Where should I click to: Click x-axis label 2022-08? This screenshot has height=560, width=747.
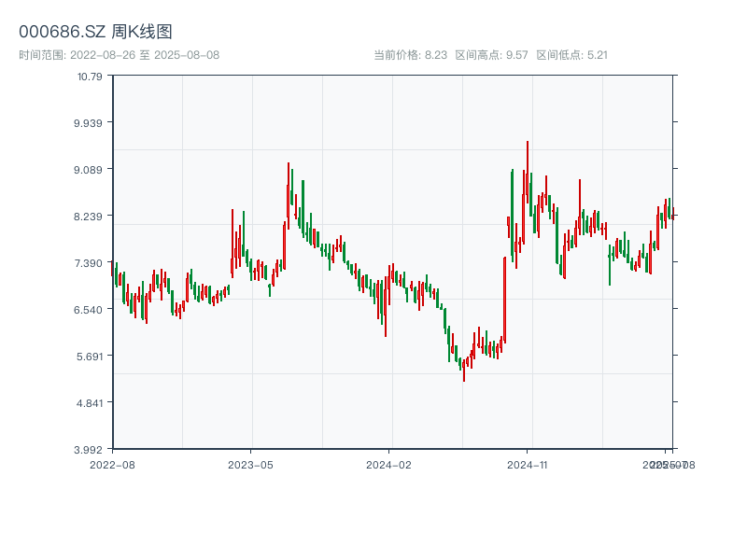click(112, 465)
